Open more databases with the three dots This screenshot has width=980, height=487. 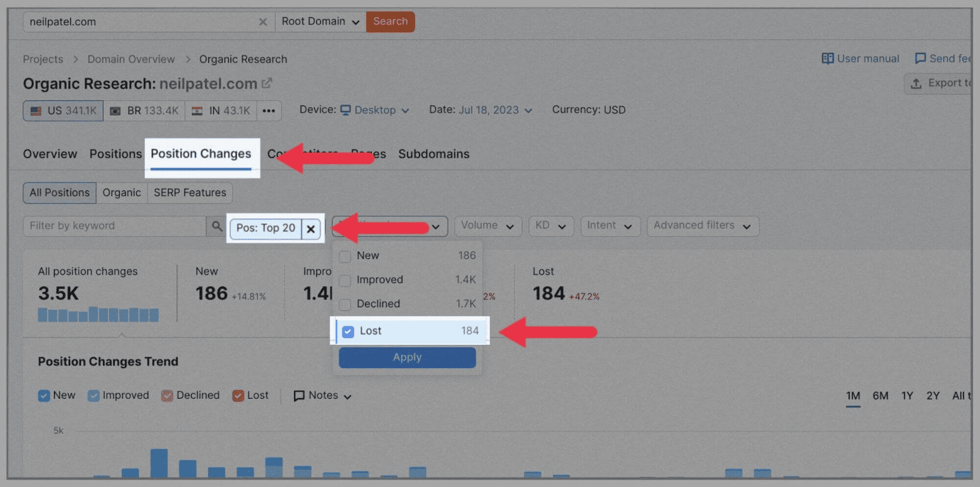[x=269, y=111]
